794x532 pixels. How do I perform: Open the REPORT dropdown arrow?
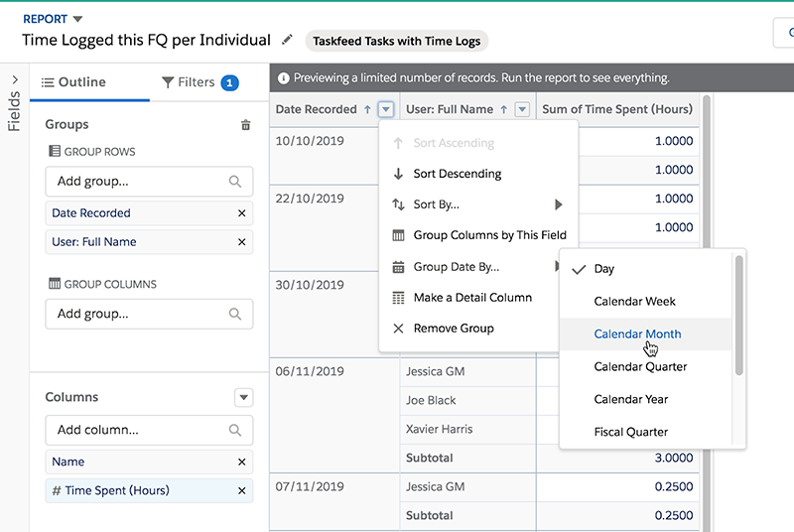click(78, 19)
